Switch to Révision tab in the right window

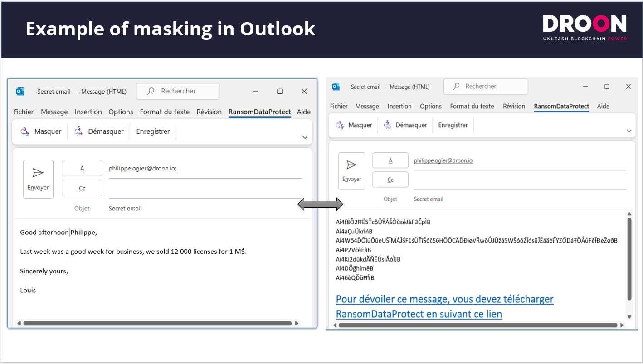514,107
